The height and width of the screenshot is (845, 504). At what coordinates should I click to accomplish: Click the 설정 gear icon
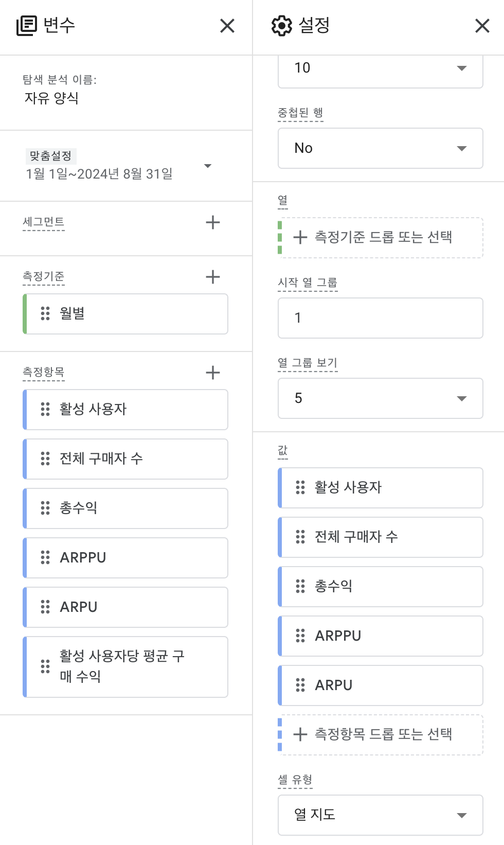coord(282,26)
